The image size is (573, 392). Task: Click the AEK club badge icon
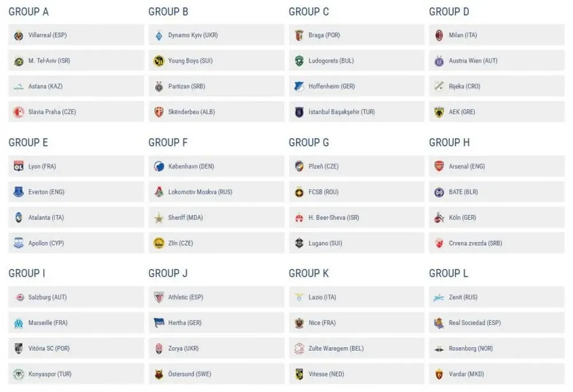click(439, 112)
